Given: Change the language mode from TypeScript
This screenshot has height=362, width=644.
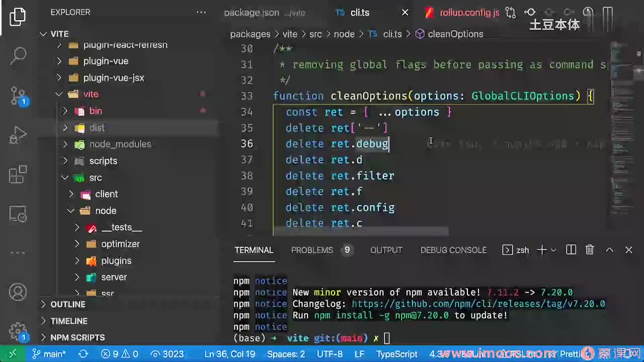Looking at the screenshot, I should 397,354.
